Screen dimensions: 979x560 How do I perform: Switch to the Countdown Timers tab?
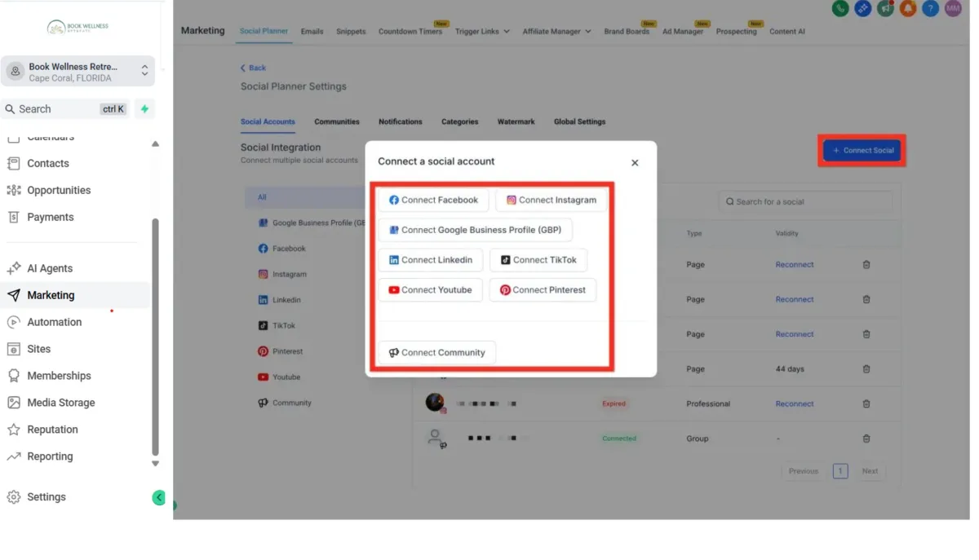(410, 31)
